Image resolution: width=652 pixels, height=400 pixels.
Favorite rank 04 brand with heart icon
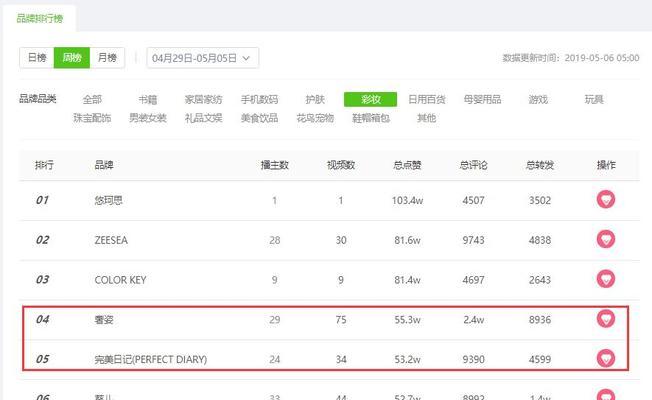click(x=606, y=319)
